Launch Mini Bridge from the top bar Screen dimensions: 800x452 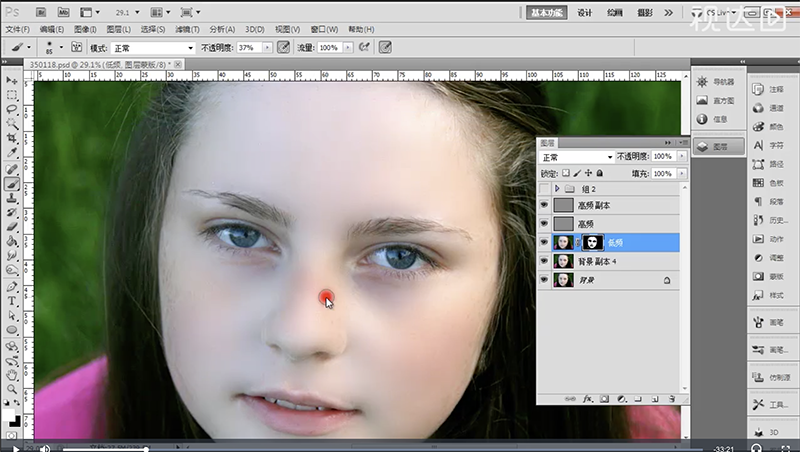point(63,12)
